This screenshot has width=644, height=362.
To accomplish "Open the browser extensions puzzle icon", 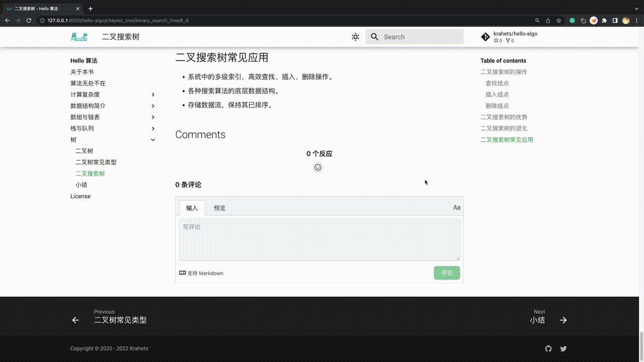I will point(604,21).
